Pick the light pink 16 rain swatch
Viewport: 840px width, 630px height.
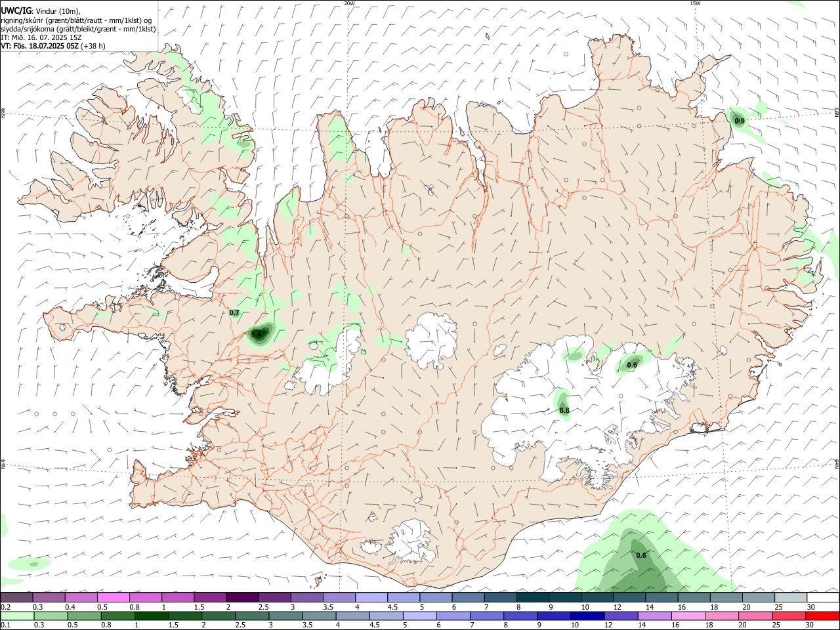687,616
